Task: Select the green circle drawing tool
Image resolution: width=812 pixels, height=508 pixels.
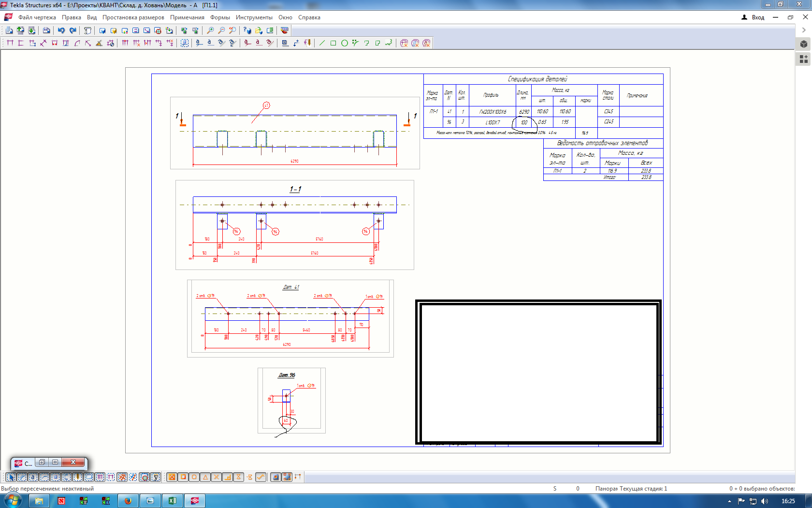Action: [x=345, y=43]
